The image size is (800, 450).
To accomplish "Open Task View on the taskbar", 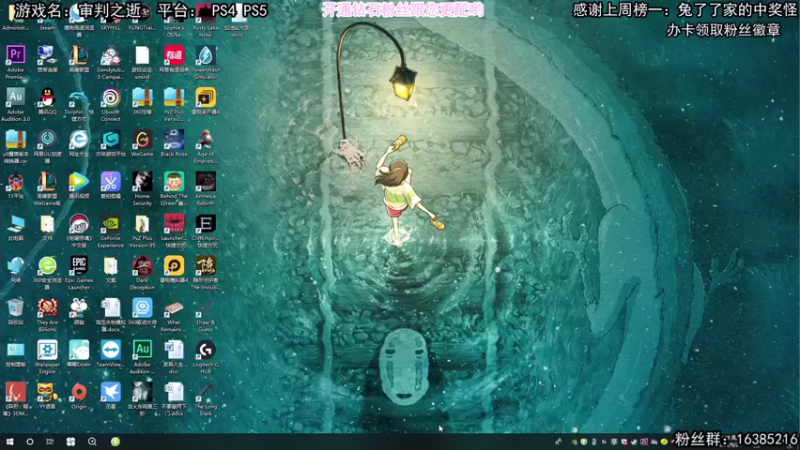I will (49, 441).
